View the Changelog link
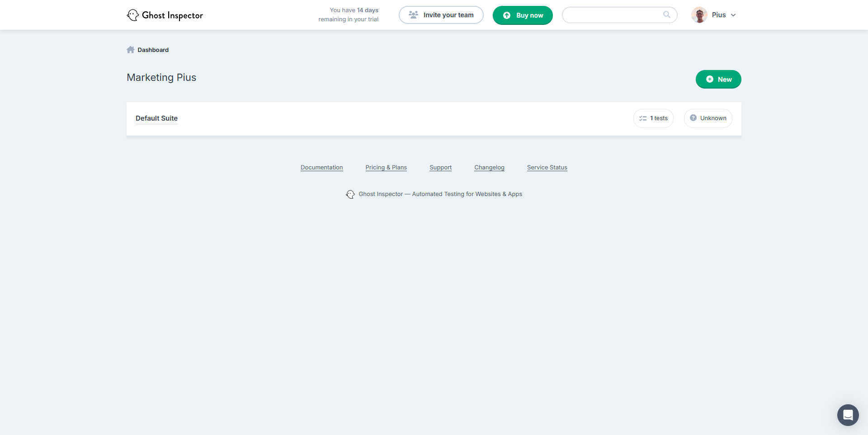868x435 pixels. [489, 168]
